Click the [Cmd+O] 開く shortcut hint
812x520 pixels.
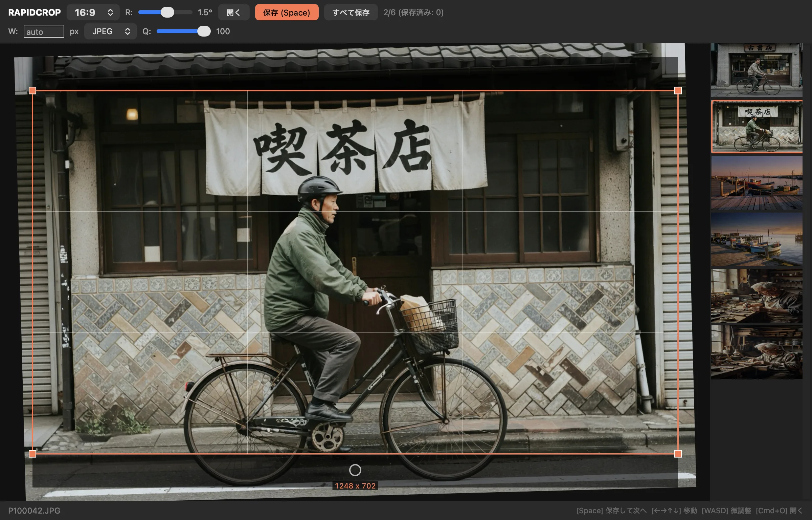[779, 511]
